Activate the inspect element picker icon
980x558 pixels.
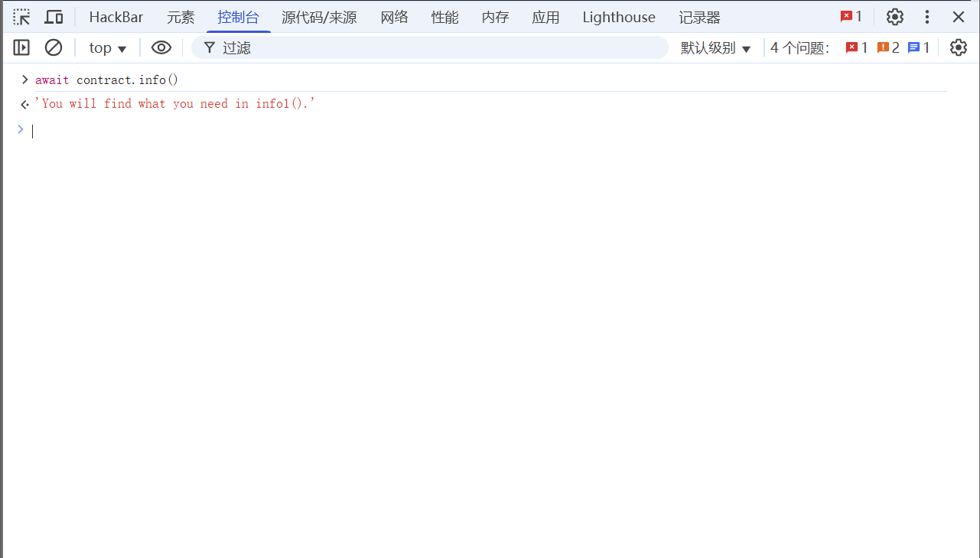pos(21,17)
